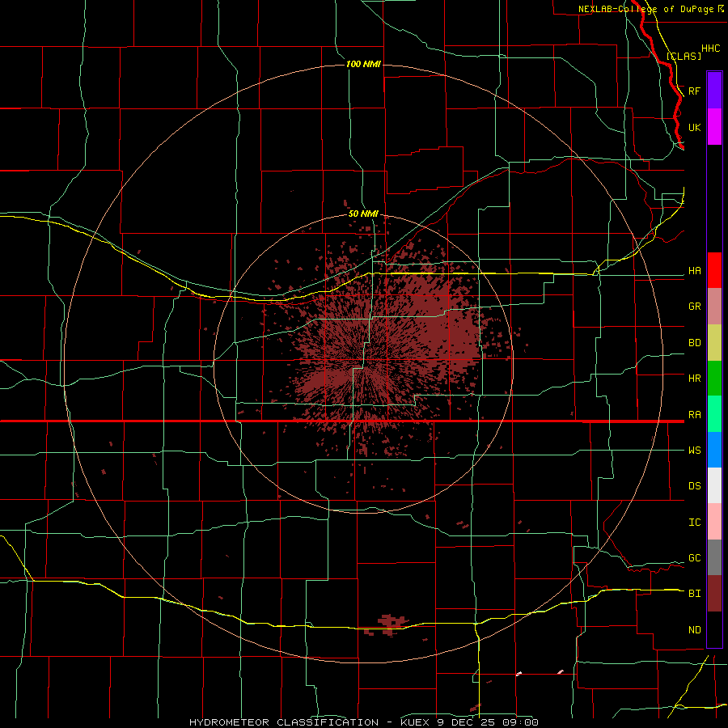Viewport: 728px width, 728px height.
Task: Click the DS white color swatch
Action: point(714,485)
